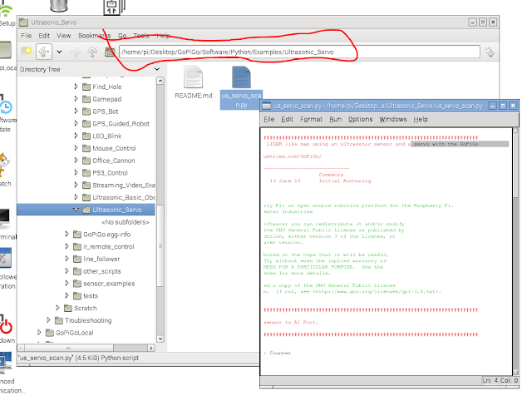The height and width of the screenshot is (396, 532).
Task: Open the Run menu in editor window
Action: pyautogui.click(x=336, y=119)
